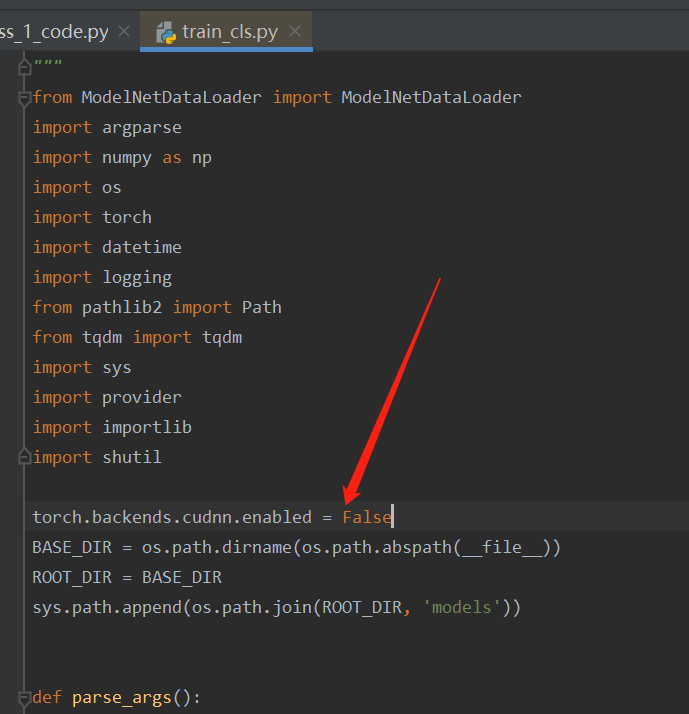Click 'numpy' in the import numpy line
Image resolution: width=689 pixels, height=714 pixels.
point(127,158)
